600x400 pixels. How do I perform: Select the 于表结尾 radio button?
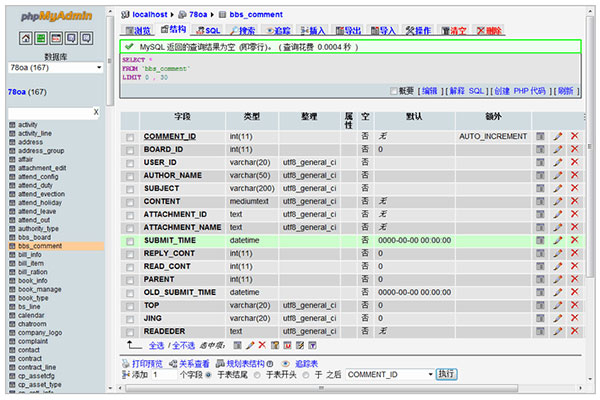coord(209,375)
